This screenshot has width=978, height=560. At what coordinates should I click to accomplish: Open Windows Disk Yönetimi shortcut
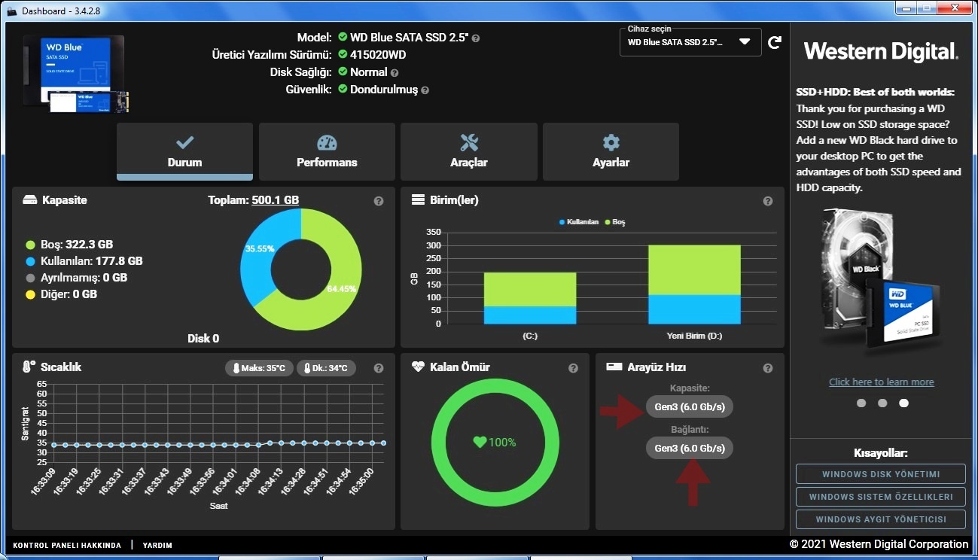click(881, 474)
